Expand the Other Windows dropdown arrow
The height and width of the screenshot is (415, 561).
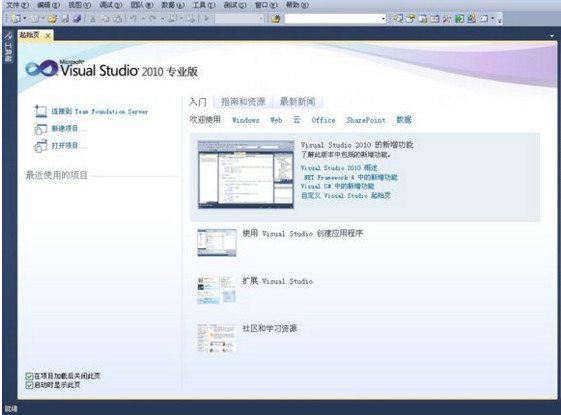click(x=493, y=18)
